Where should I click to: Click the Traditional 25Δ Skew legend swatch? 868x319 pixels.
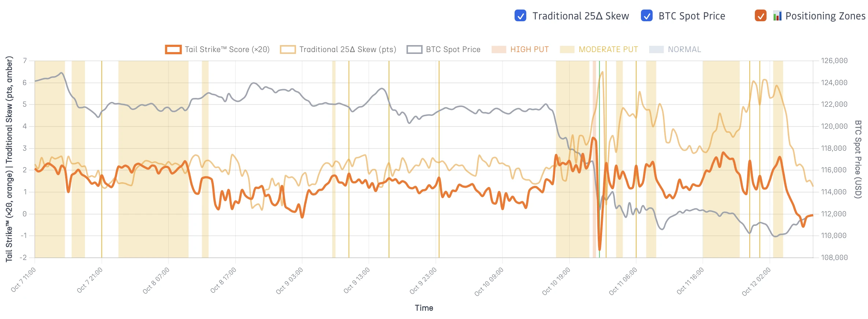click(x=288, y=49)
